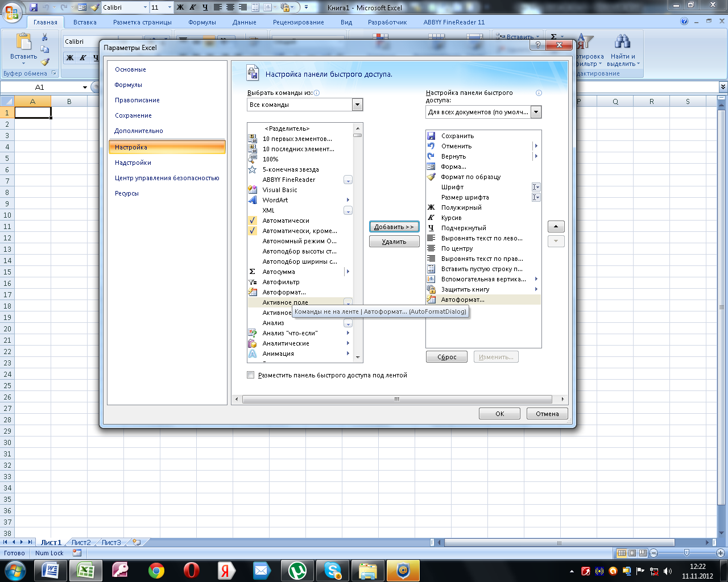Select the 100% zoom command entry
The width and height of the screenshot is (728, 582).
pyautogui.click(x=300, y=159)
